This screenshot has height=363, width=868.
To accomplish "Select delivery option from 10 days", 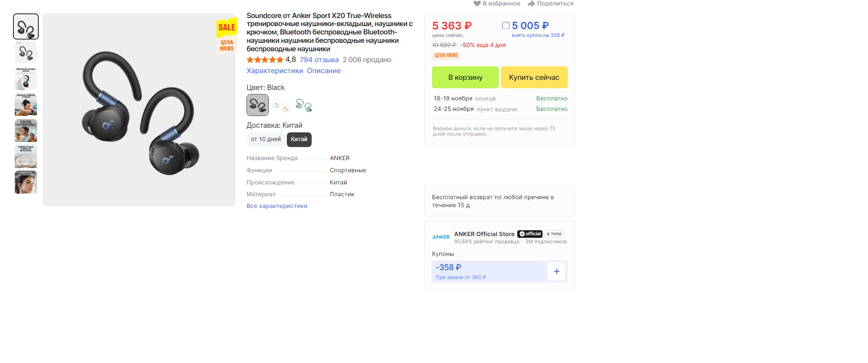I will tap(266, 139).
